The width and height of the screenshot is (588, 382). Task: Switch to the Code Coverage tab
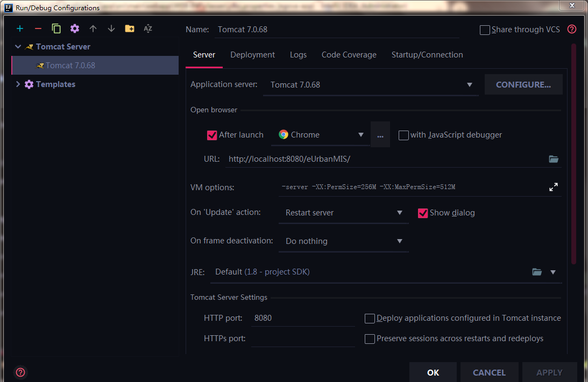[x=349, y=55]
